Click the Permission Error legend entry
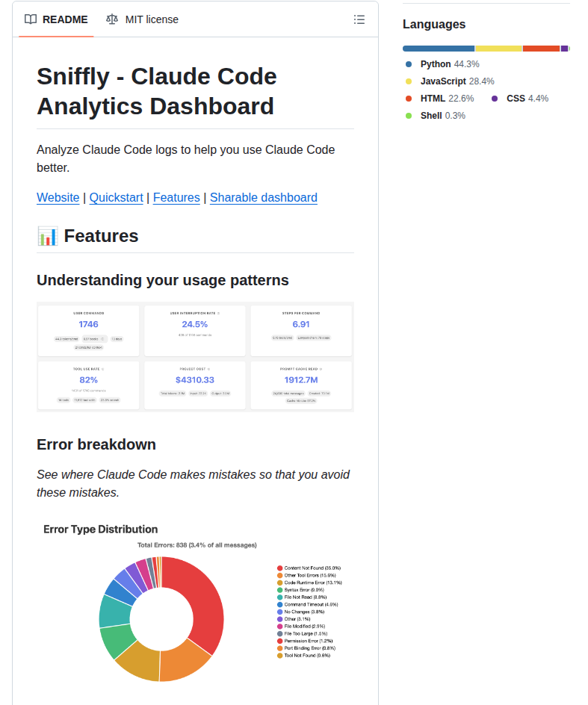Viewport: 588px width, 705px height. 305,641
